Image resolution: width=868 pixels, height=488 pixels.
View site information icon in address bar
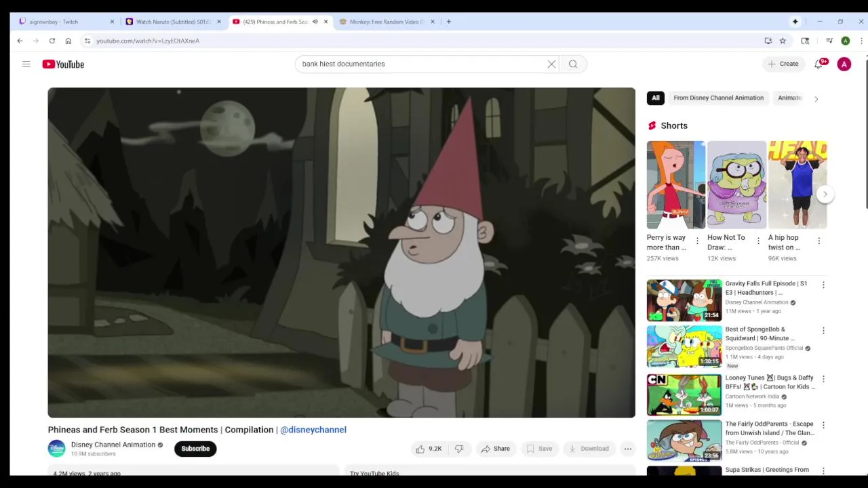click(87, 41)
